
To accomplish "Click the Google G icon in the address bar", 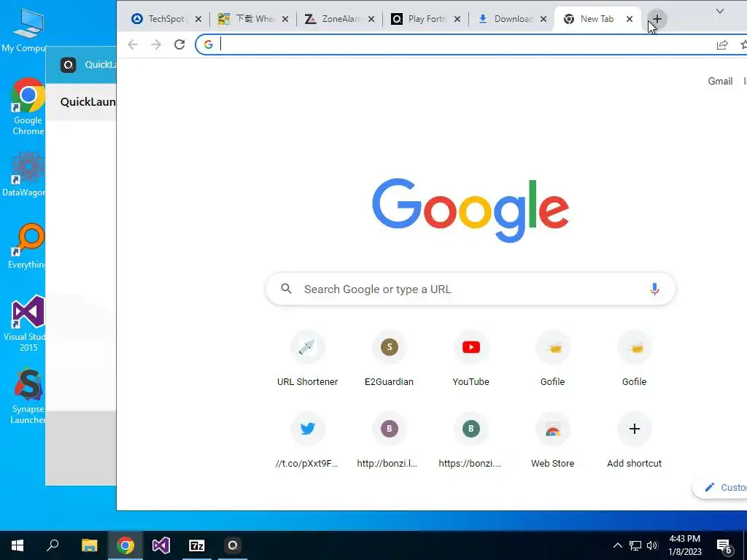I will (x=208, y=44).
